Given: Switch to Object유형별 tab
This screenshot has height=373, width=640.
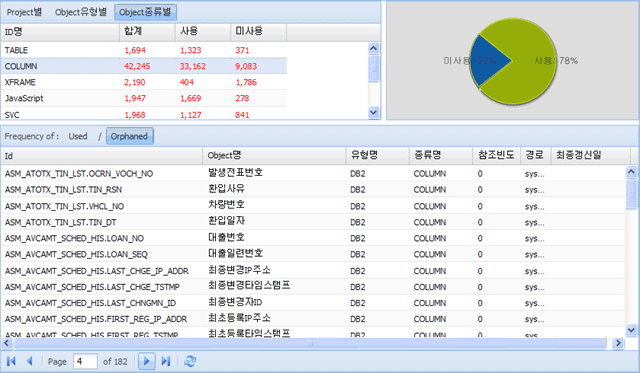Looking at the screenshot, I should click(x=81, y=12).
